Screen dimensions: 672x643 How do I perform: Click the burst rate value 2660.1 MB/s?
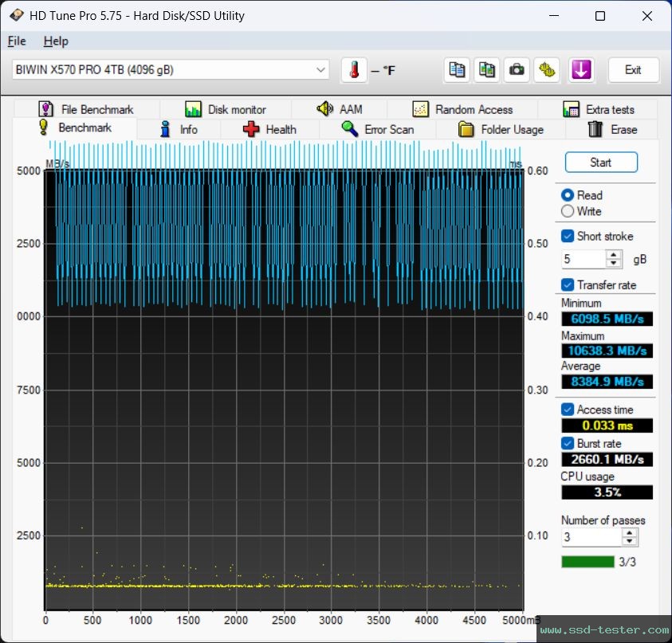[x=607, y=459]
